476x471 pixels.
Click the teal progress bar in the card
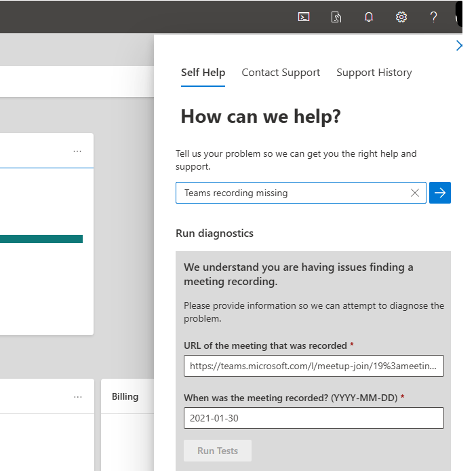(41, 239)
